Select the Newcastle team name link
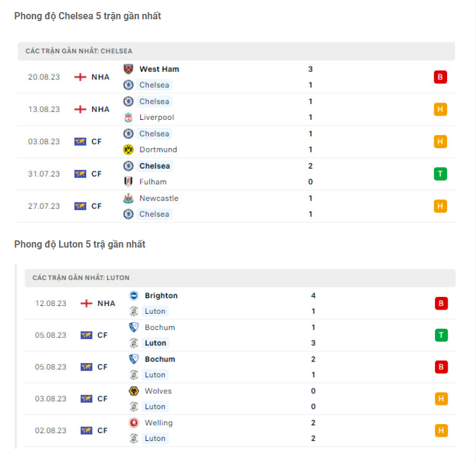The image size is (476, 462). [x=158, y=198]
